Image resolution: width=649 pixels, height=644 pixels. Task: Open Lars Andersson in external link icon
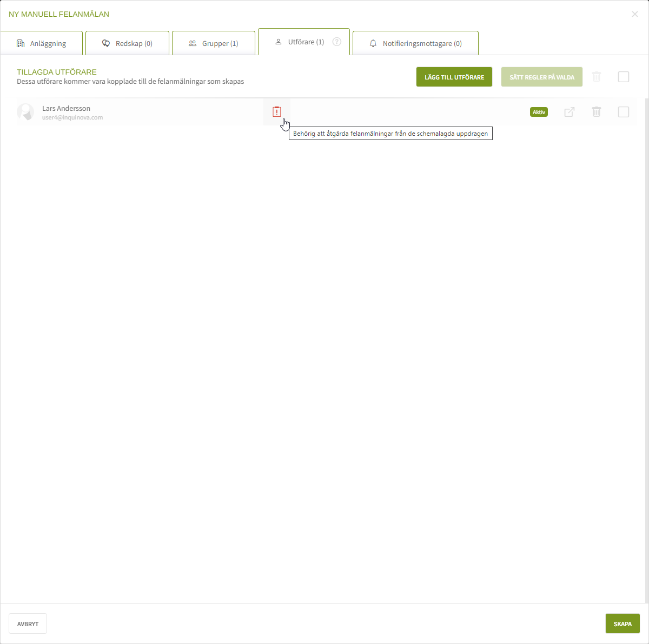click(x=569, y=112)
